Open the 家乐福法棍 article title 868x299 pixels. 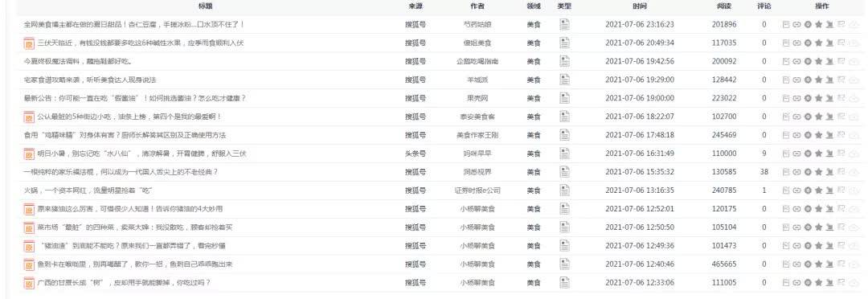pyautogui.click(x=121, y=172)
